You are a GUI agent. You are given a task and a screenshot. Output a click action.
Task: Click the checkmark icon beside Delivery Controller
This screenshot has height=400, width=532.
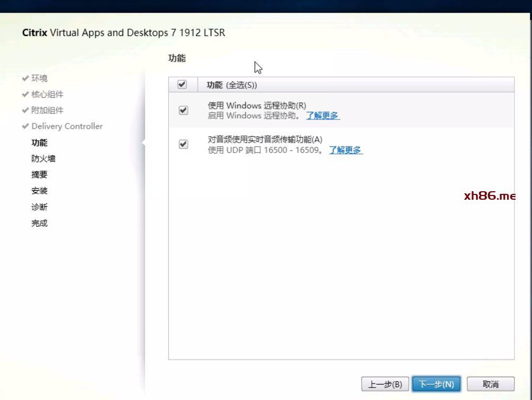coord(25,126)
